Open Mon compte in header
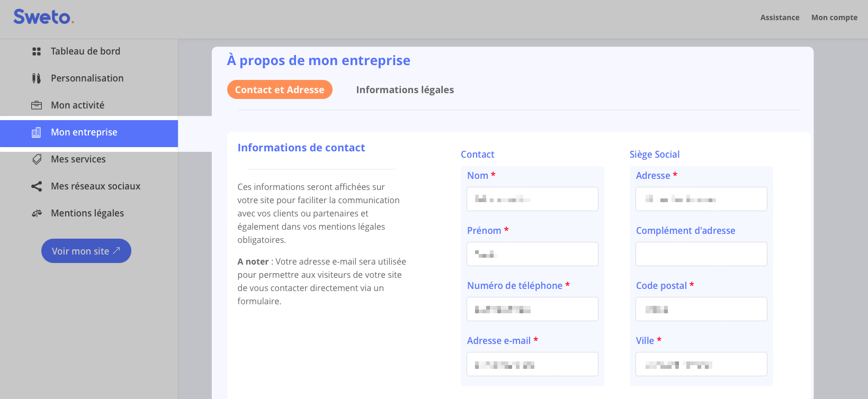This screenshot has width=868, height=399. [834, 17]
